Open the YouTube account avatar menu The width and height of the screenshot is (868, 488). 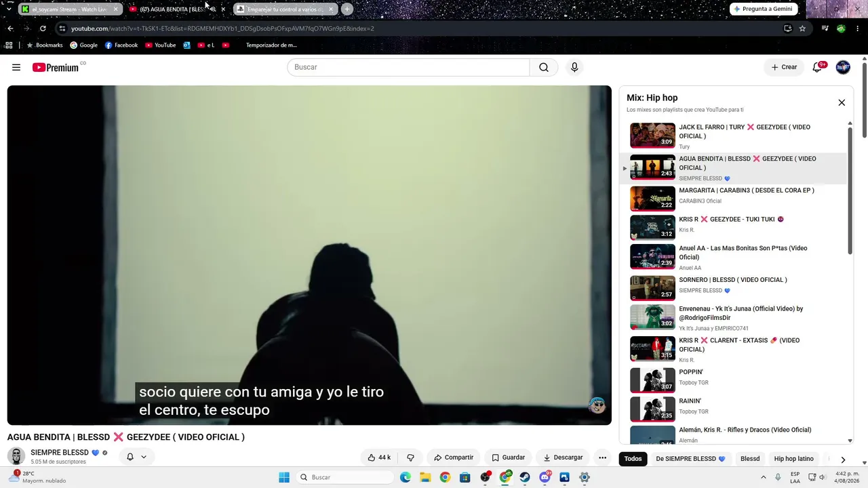(x=843, y=67)
